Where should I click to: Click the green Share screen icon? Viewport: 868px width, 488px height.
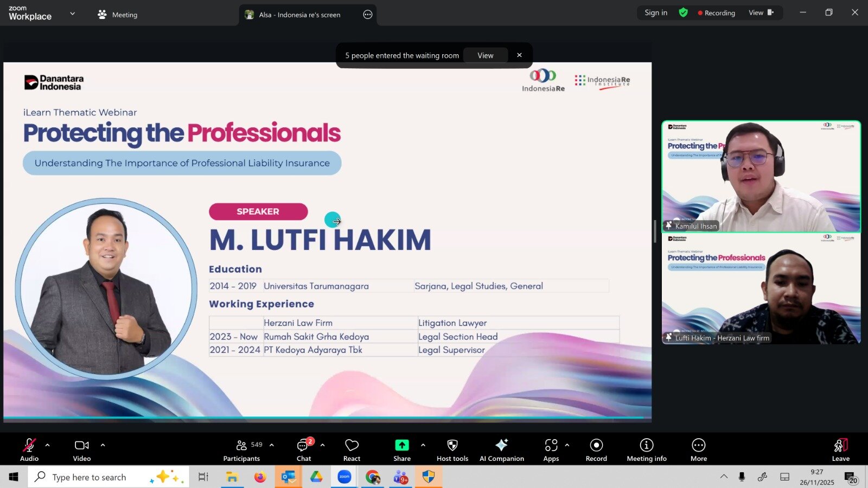coord(401,445)
